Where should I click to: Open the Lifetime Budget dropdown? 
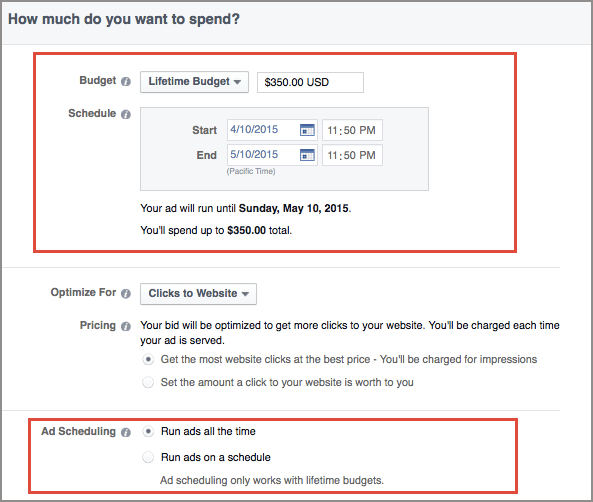click(194, 82)
